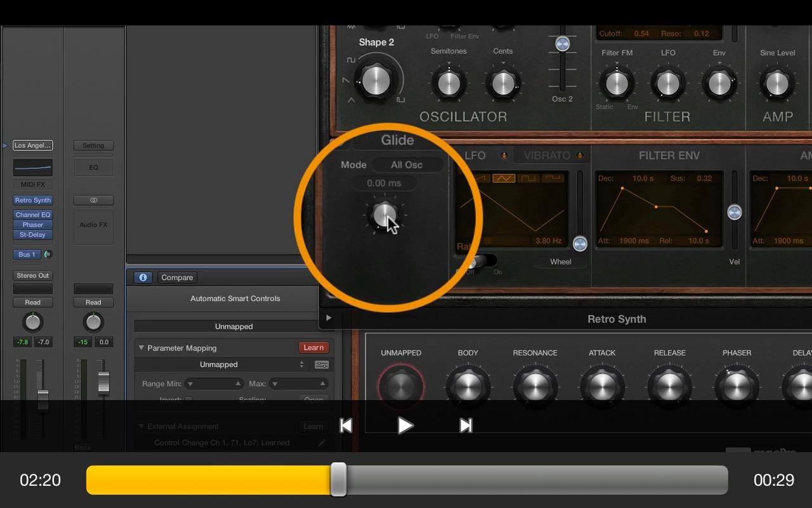Collapse the Parameter Mapping section
The image size is (812, 508).
pos(141,348)
